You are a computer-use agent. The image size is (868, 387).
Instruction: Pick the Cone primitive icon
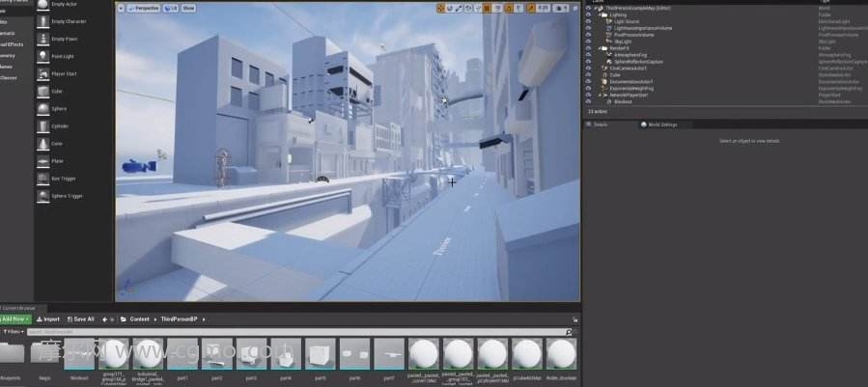pos(42,144)
